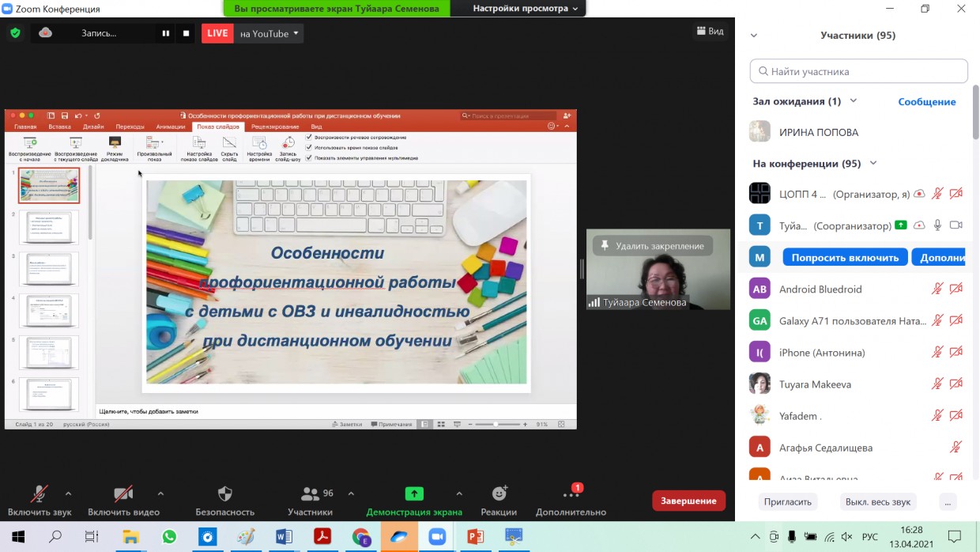Unmute with the Включить звук microphone

(39, 494)
